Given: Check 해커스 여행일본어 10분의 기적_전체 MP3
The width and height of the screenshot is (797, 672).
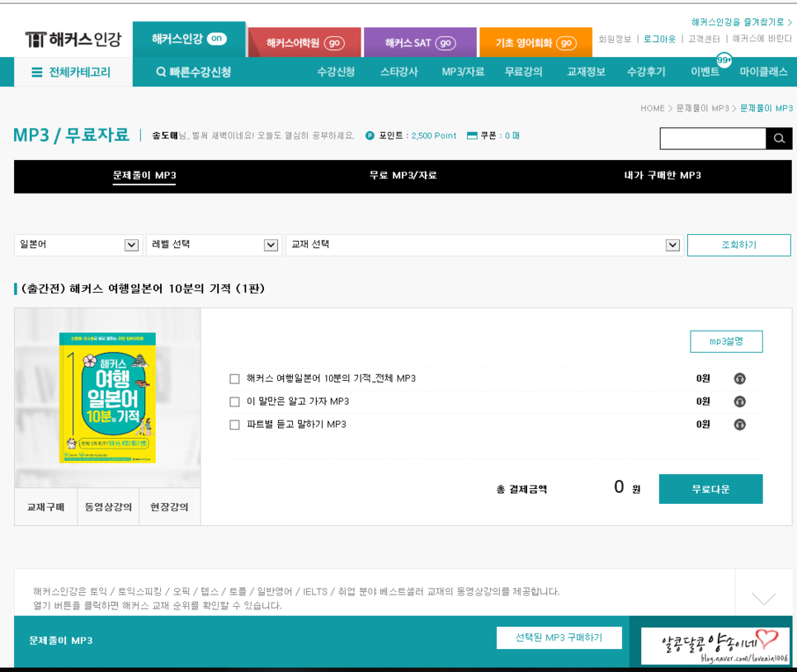Looking at the screenshot, I should [x=234, y=379].
